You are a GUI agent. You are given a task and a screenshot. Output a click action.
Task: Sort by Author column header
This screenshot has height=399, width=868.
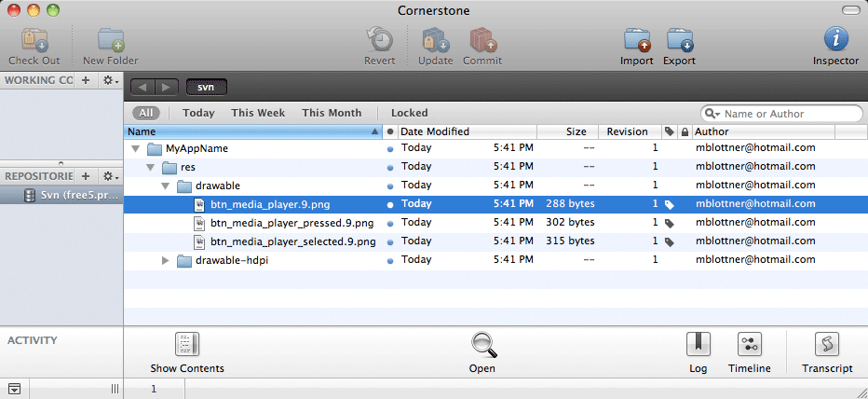[764, 131]
